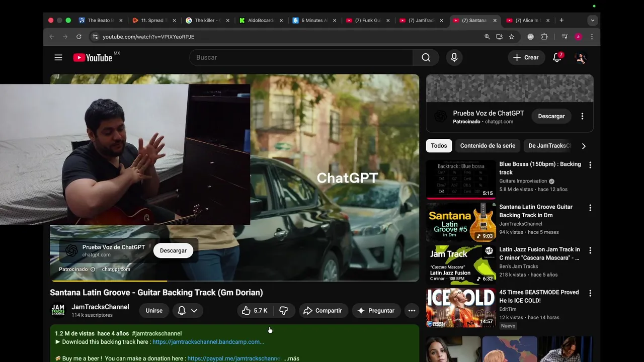
Task: Open options for Latin Jazz Fusion video
Action: point(590,250)
